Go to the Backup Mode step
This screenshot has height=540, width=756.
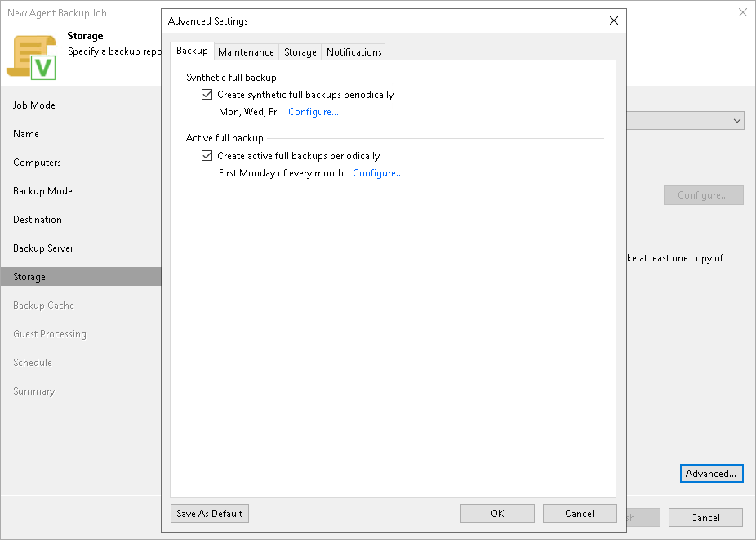coord(42,190)
